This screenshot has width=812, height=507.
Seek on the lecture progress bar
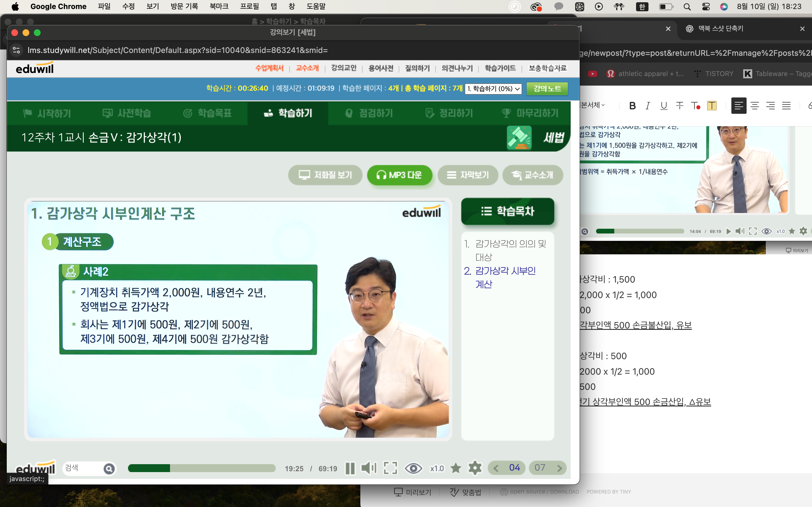(x=201, y=468)
